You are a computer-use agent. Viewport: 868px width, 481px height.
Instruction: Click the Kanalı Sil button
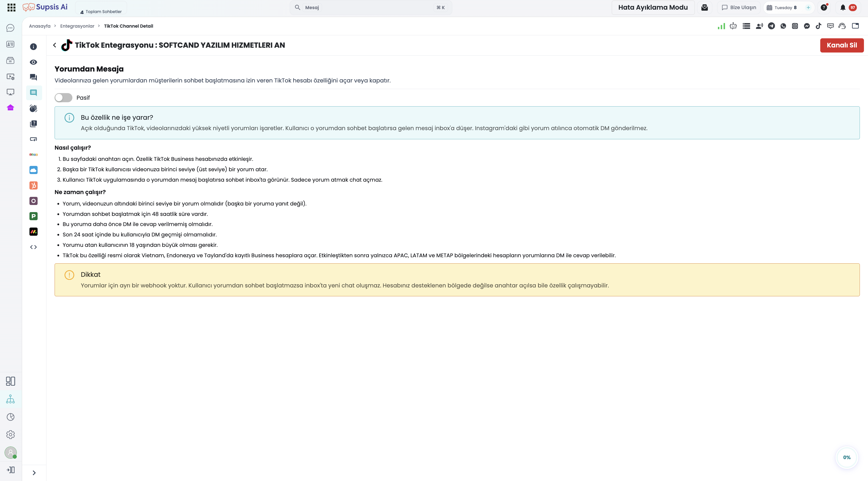click(x=842, y=45)
